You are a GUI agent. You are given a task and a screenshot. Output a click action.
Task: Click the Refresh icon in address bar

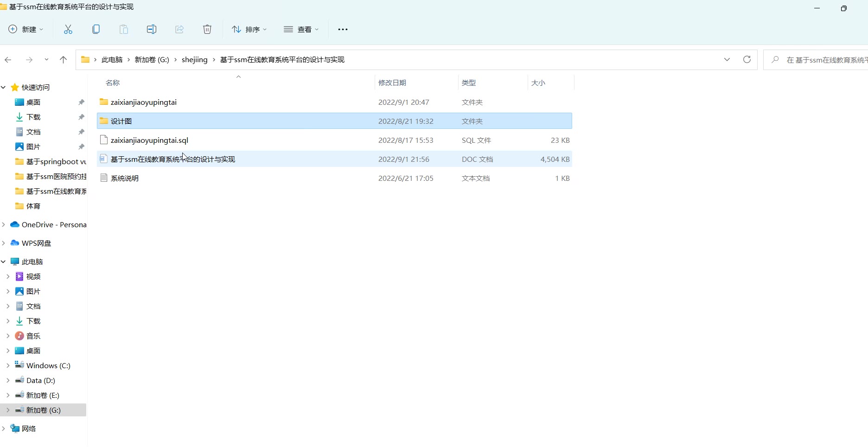coord(747,59)
